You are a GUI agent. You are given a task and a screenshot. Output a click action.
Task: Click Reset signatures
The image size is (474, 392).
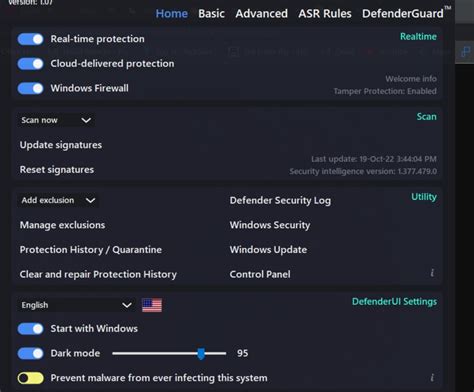pos(57,170)
